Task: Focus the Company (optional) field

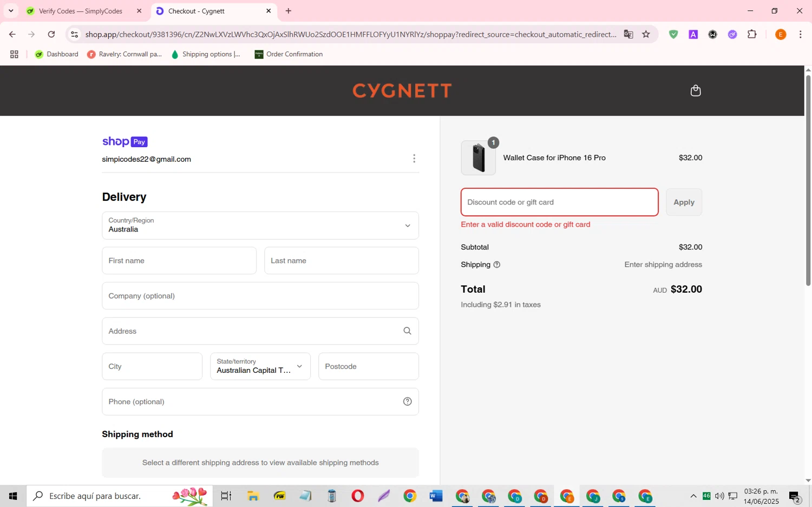Action: (260, 296)
